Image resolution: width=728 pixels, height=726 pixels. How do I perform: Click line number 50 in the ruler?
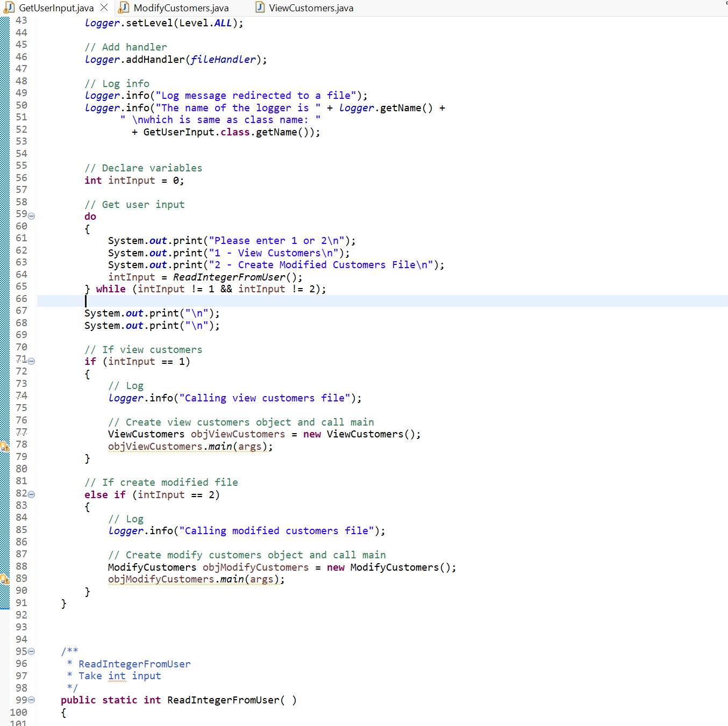click(x=22, y=105)
